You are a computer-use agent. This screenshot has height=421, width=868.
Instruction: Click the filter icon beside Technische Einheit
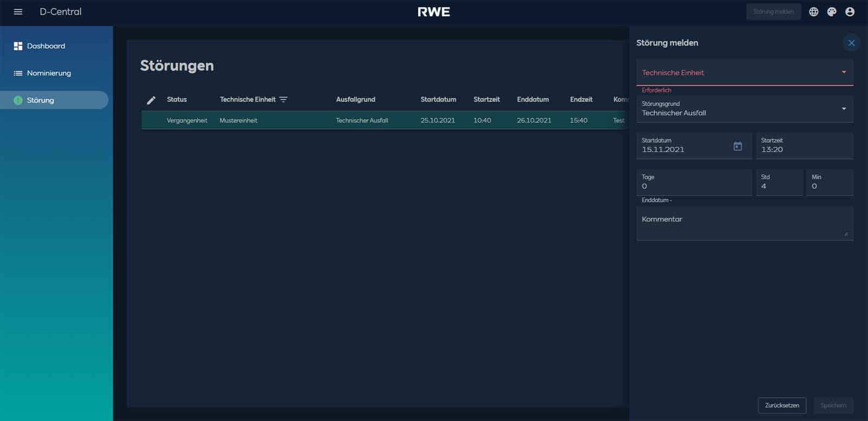tap(283, 100)
